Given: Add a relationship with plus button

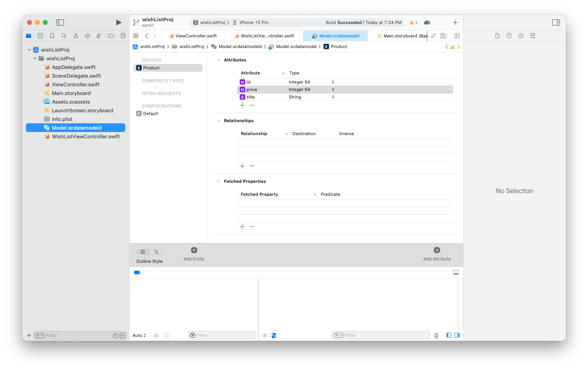Looking at the screenshot, I should pyautogui.click(x=242, y=166).
